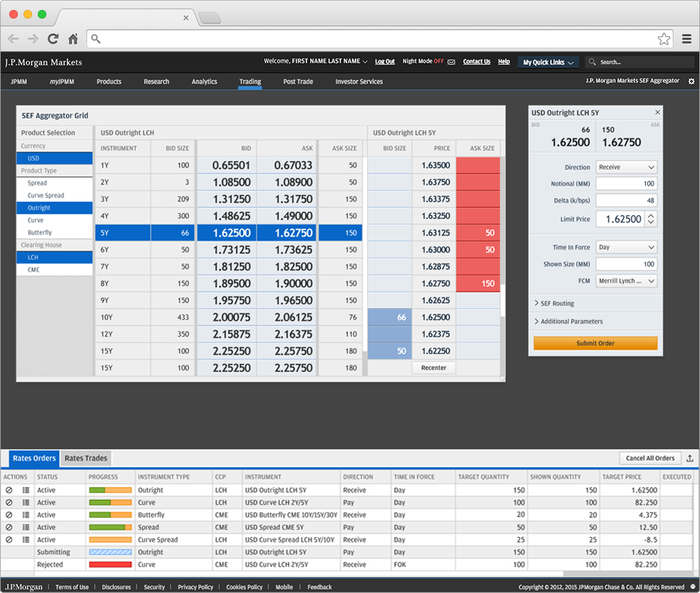Image resolution: width=700 pixels, height=593 pixels.
Task: Click the header search magnifier icon
Action: 592,61
